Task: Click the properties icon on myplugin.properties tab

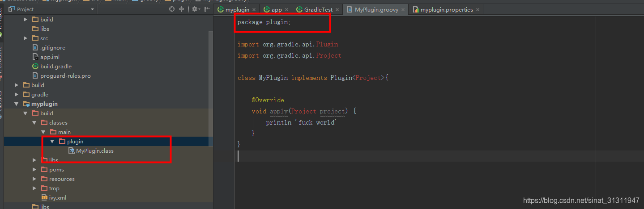Action: (x=416, y=9)
